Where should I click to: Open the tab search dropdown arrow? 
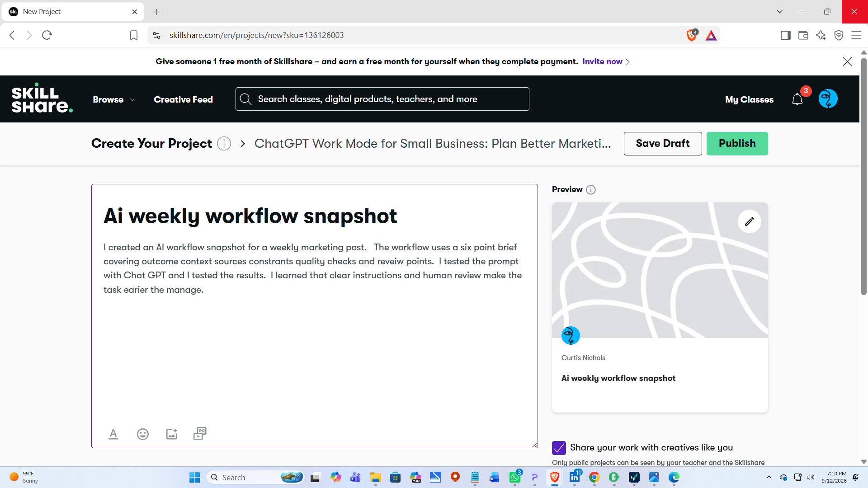click(x=780, y=12)
